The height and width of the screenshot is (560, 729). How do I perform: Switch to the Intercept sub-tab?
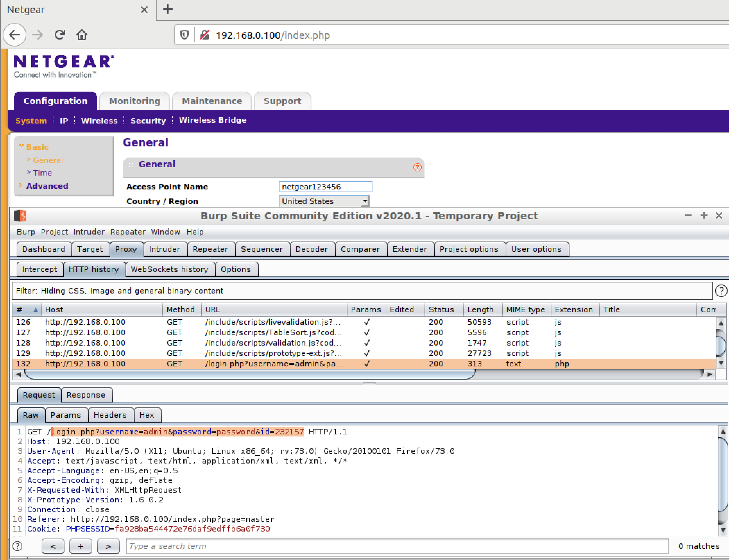[40, 269]
